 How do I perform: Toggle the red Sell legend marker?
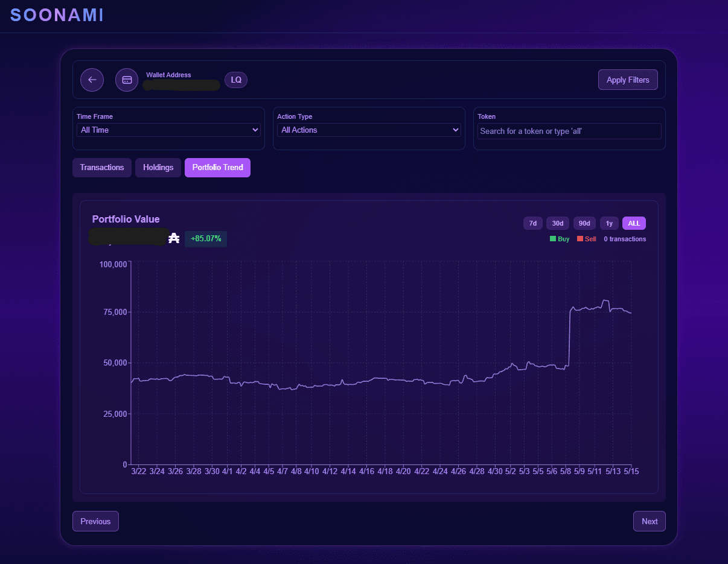click(580, 239)
